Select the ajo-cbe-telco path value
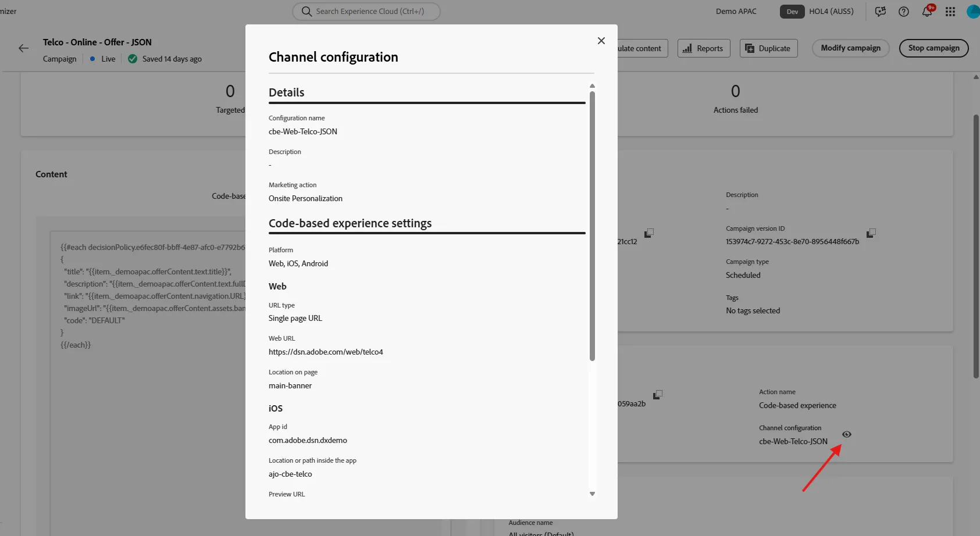 coord(290,474)
